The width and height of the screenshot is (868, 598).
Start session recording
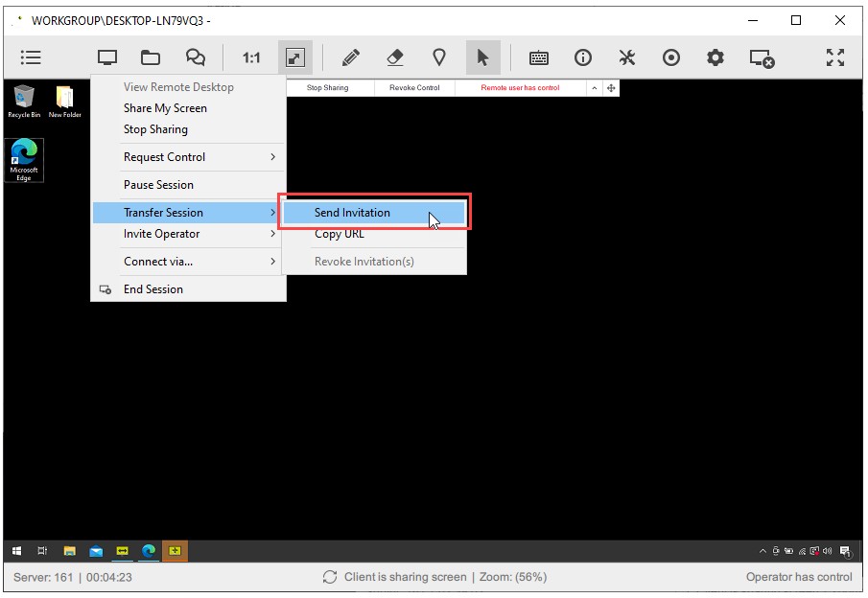(671, 57)
